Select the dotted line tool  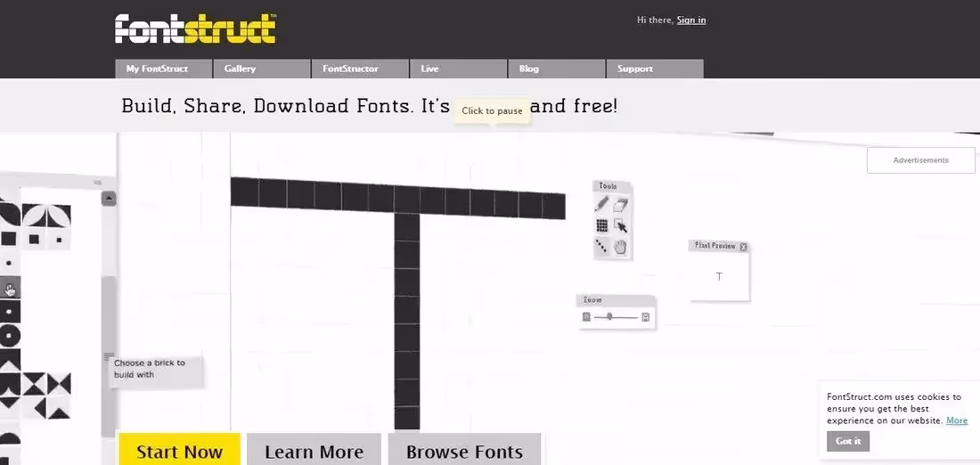602,247
